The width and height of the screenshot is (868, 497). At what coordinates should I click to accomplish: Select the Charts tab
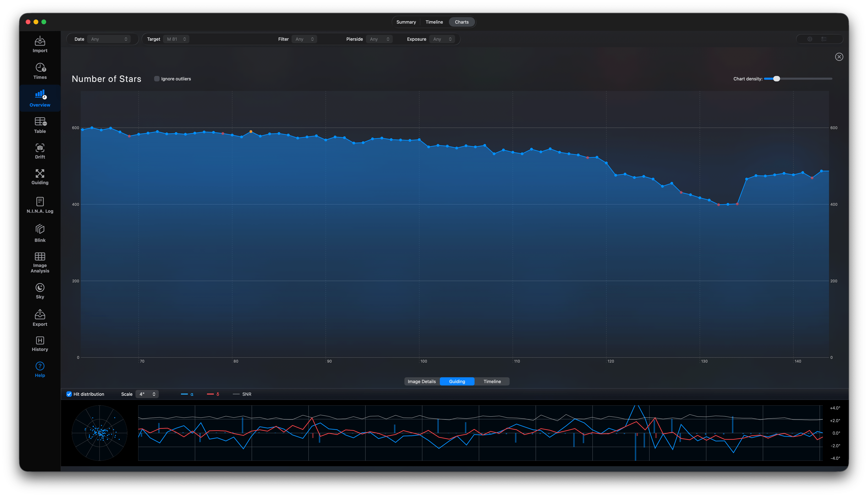coord(462,22)
